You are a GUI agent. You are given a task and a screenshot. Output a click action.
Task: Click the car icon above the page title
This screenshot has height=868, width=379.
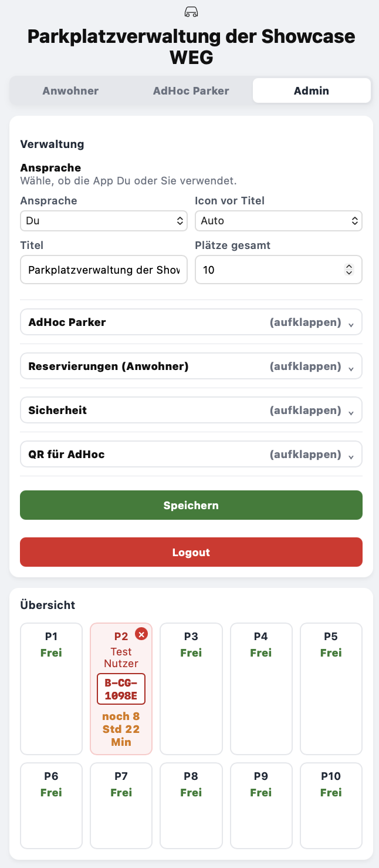pos(190,12)
